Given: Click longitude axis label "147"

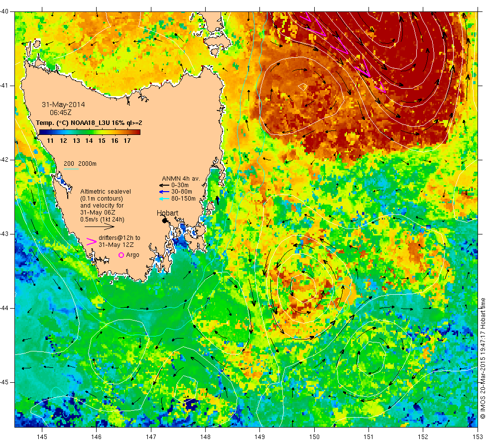Looking at the screenshot, I should (151, 437).
